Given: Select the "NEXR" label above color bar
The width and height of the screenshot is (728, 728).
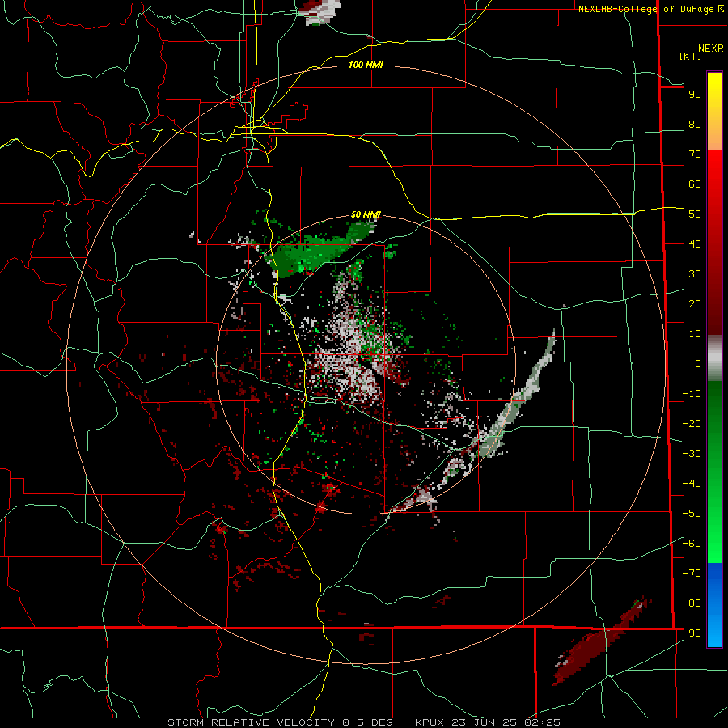Looking at the screenshot, I should (710, 49).
